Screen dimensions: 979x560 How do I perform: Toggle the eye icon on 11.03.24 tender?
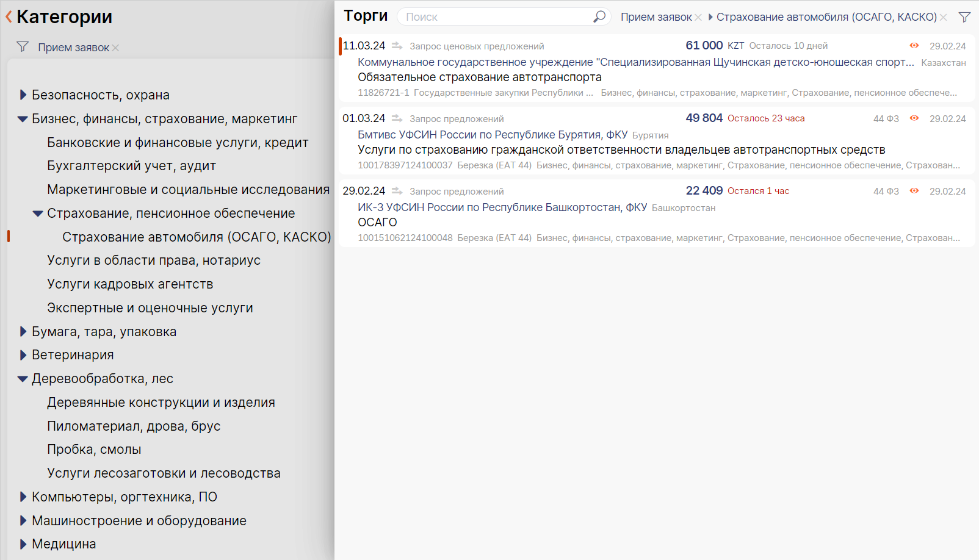tap(914, 46)
